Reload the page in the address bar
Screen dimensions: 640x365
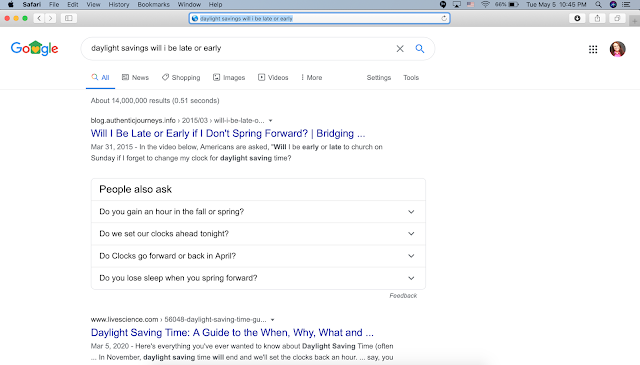click(444, 18)
